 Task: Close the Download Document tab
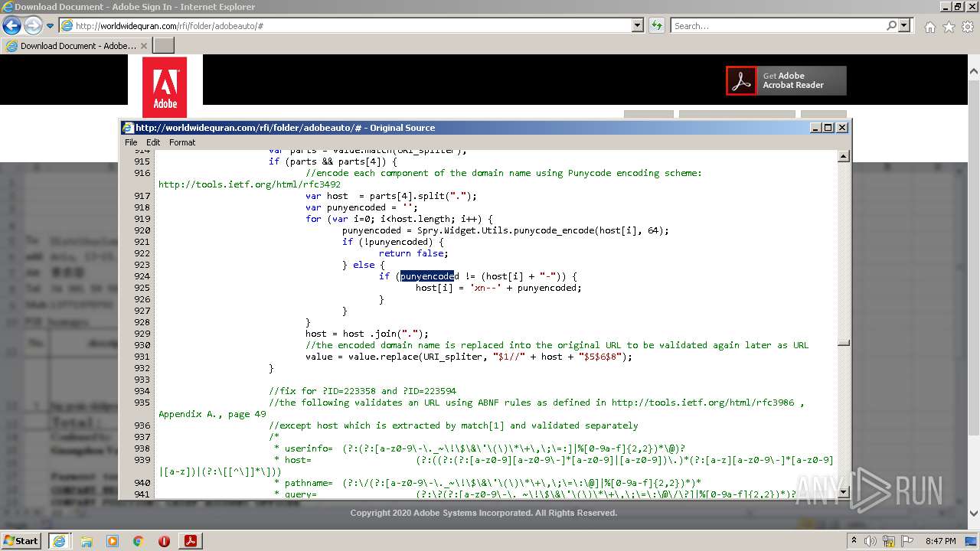coord(143,46)
